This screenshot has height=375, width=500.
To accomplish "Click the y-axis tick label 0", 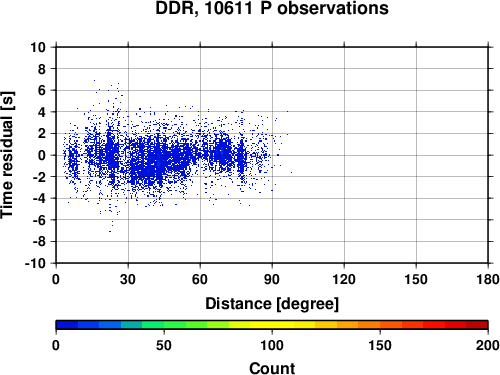I will pos(42,155).
